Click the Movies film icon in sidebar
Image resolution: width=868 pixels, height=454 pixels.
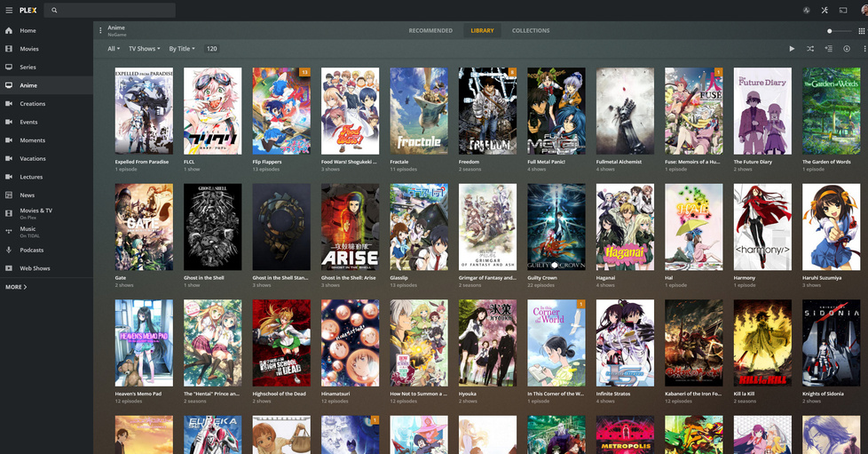(x=9, y=49)
